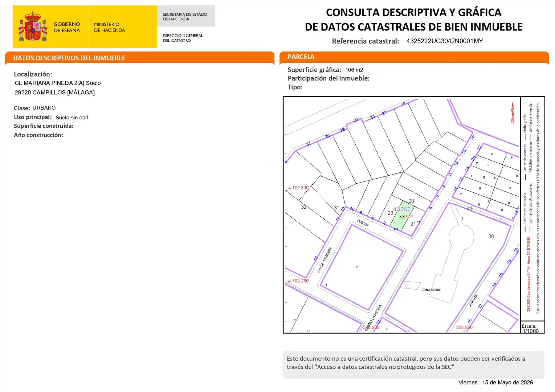This screenshot has width=555, height=392.
Task: Select the address 'CL MARIANA PINEDA 2[A] Suelo'
Action: point(58,83)
